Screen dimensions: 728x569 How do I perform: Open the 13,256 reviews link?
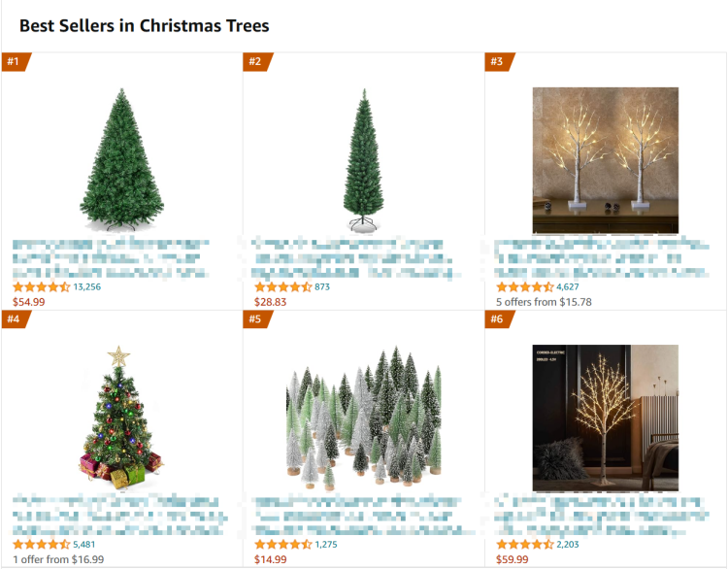click(86, 287)
